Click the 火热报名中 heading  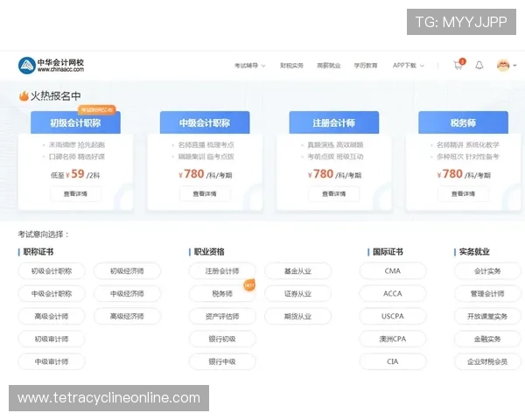pyautogui.click(x=56, y=96)
